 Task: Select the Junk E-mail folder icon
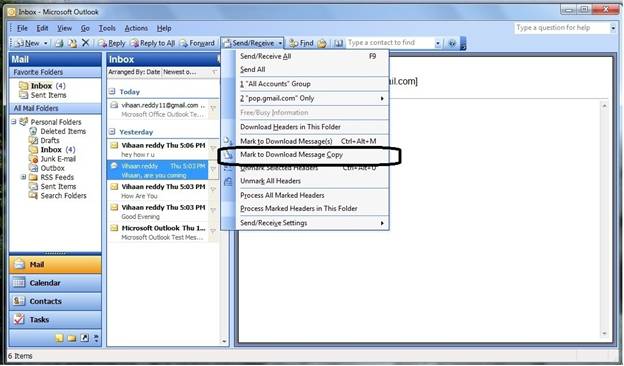point(34,159)
